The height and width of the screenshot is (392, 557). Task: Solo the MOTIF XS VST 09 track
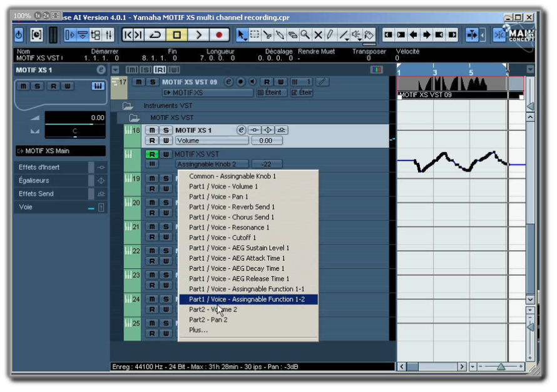(153, 82)
